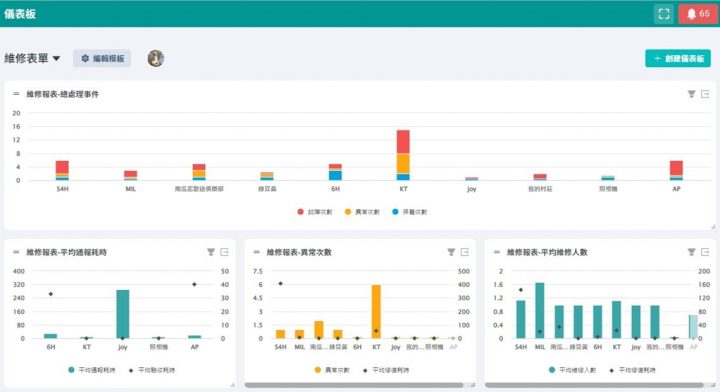Click the orange 異常次數 legend swatch
720x392 pixels.
pos(318,370)
